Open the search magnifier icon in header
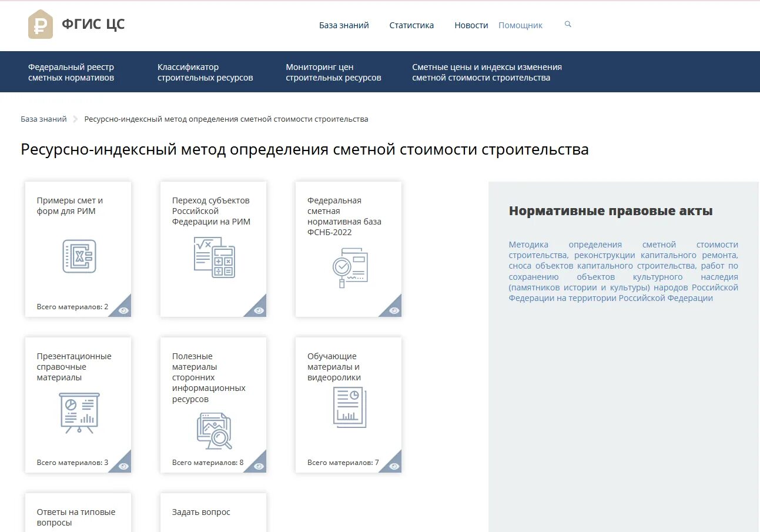Viewport: 760px width, 532px height. coord(568,25)
